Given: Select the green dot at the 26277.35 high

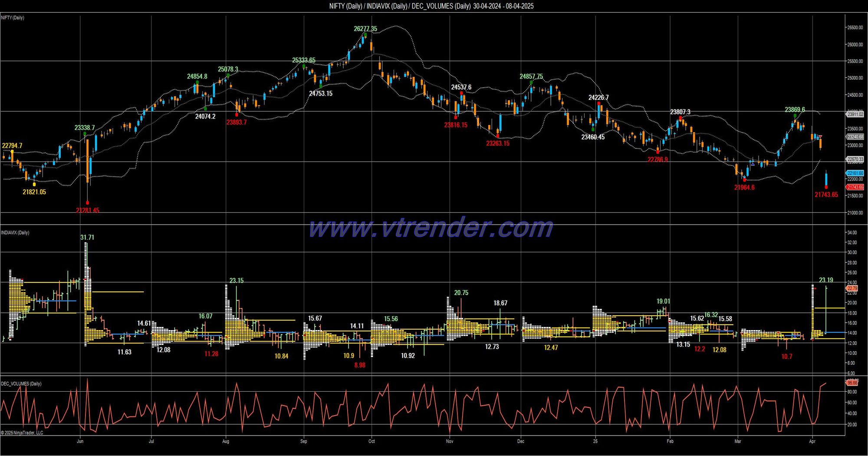Looking at the screenshot, I should click(x=365, y=35).
